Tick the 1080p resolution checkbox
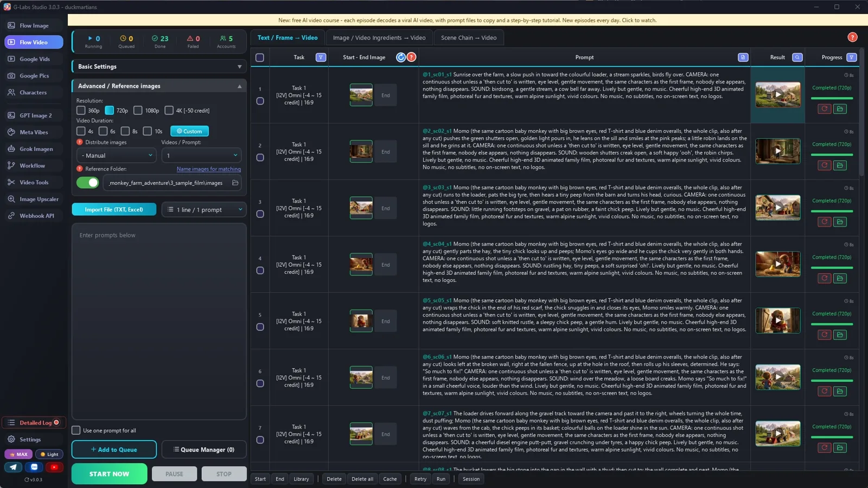Viewport: 868px width, 488px height. 138,111
